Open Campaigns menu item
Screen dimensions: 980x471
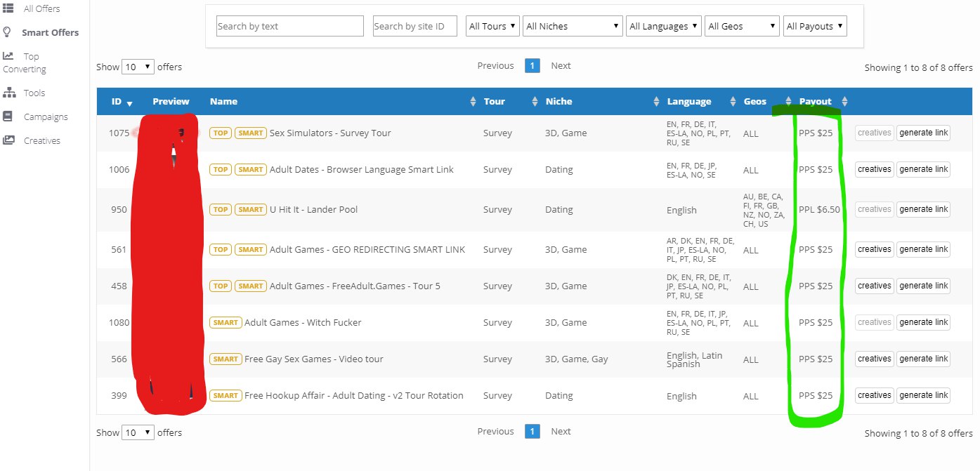point(46,117)
